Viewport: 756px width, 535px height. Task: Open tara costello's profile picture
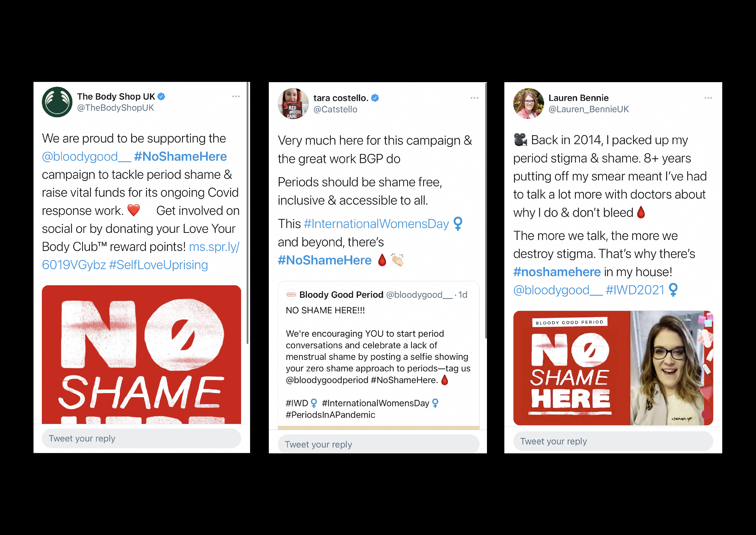coord(293,103)
